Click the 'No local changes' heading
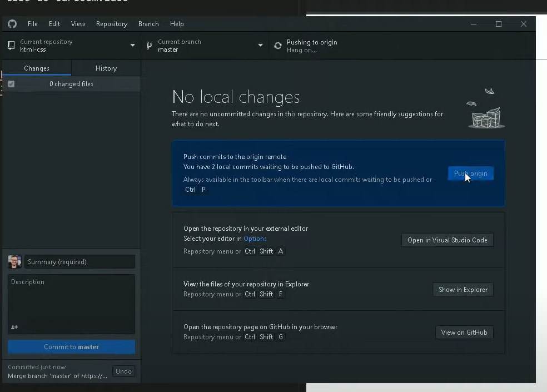Image resolution: width=547 pixels, height=392 pixels. (236, 97)
